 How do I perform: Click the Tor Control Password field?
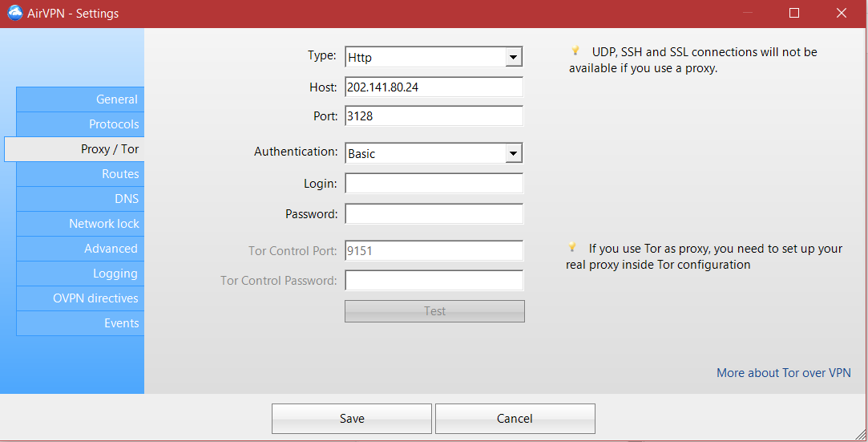(x=434, y=280)
